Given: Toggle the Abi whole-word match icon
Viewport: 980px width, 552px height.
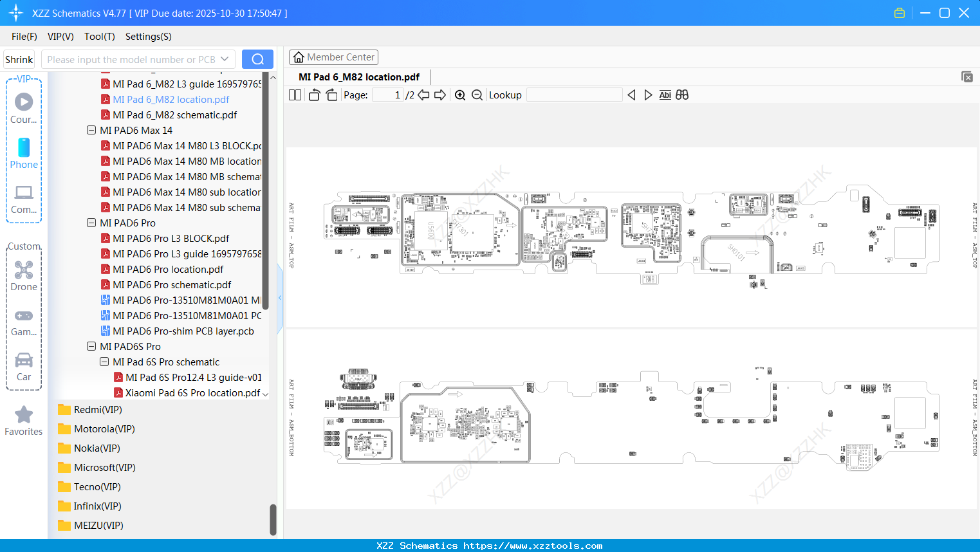Looking at the screenshot, I should 665,95.
